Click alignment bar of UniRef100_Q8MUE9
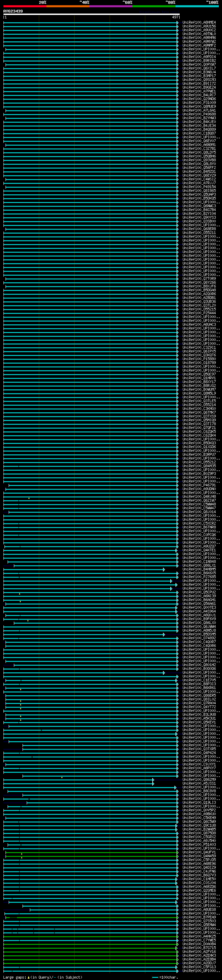This screenshot has width=222, height=980. tap(91, 106)
